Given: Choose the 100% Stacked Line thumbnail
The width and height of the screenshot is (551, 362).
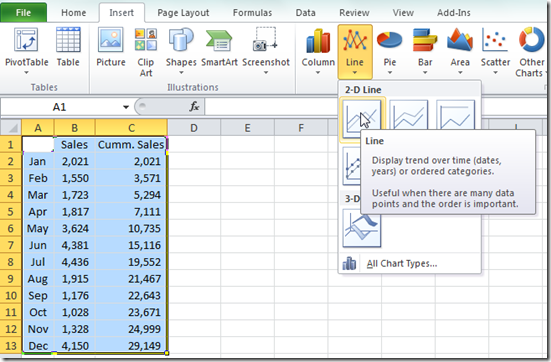Looking at the screenshot, I should point(455,115).
